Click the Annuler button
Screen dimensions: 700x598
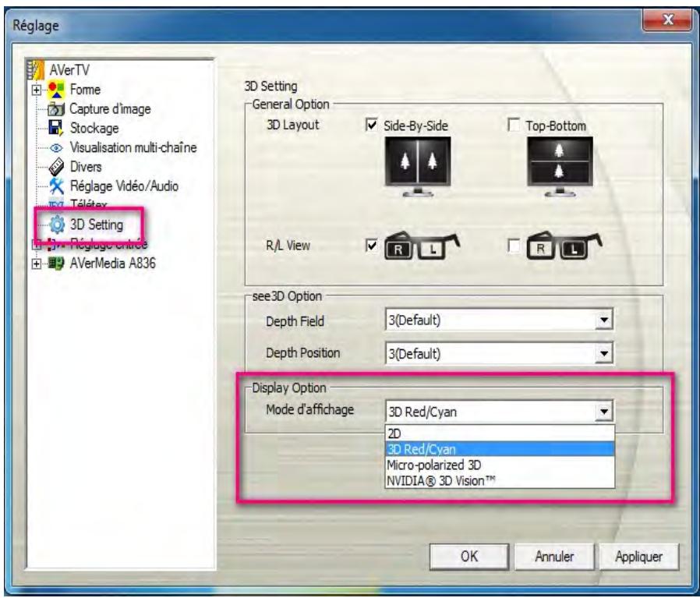pos(554,557)
